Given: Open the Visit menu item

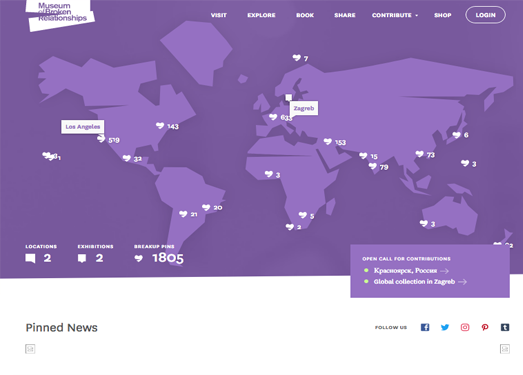Looking at the screenshot, I should point(219,15).
